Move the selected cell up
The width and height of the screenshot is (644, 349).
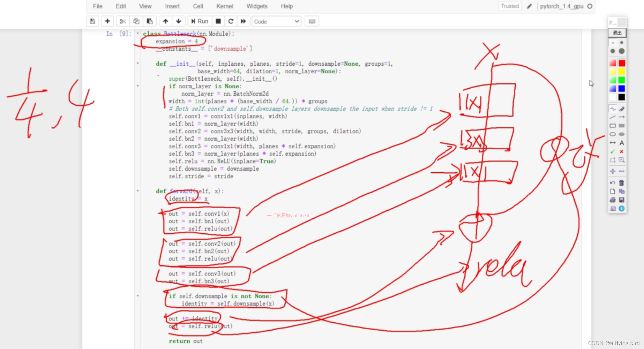tap(166, 21)
